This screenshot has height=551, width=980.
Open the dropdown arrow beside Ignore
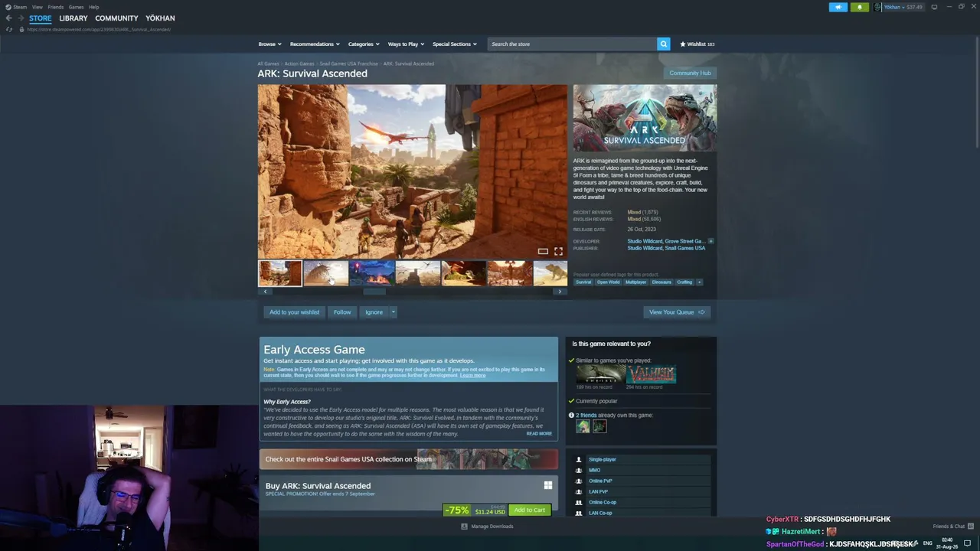pyautogui.click(x=394, y=312)
